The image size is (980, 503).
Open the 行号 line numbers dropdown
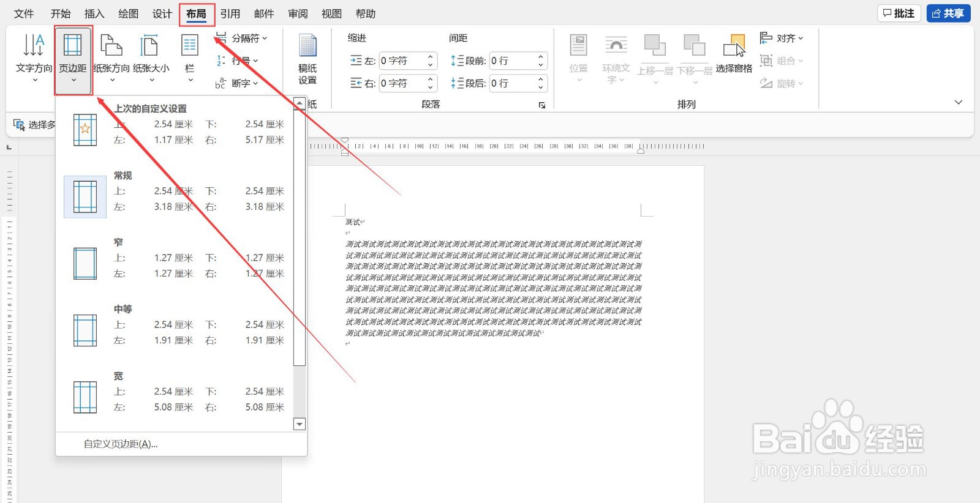click(x=237, y=61)
